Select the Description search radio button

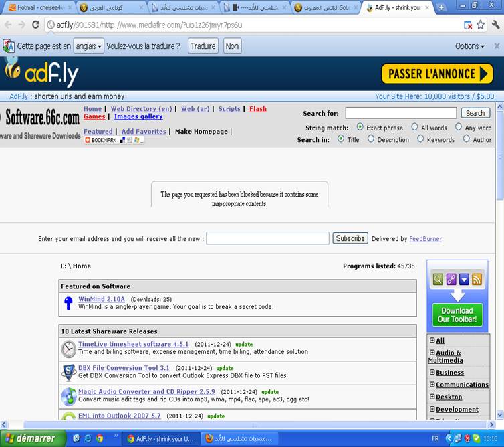click(370, 139)
